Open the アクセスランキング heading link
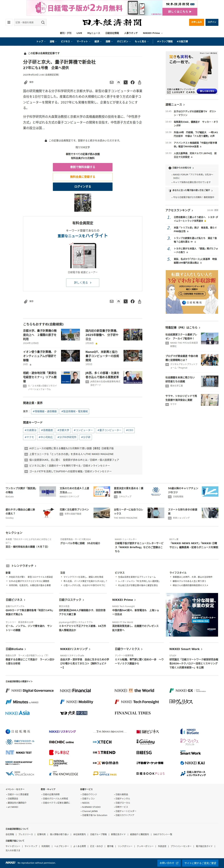Screen dimensions: 224x868 179,210
